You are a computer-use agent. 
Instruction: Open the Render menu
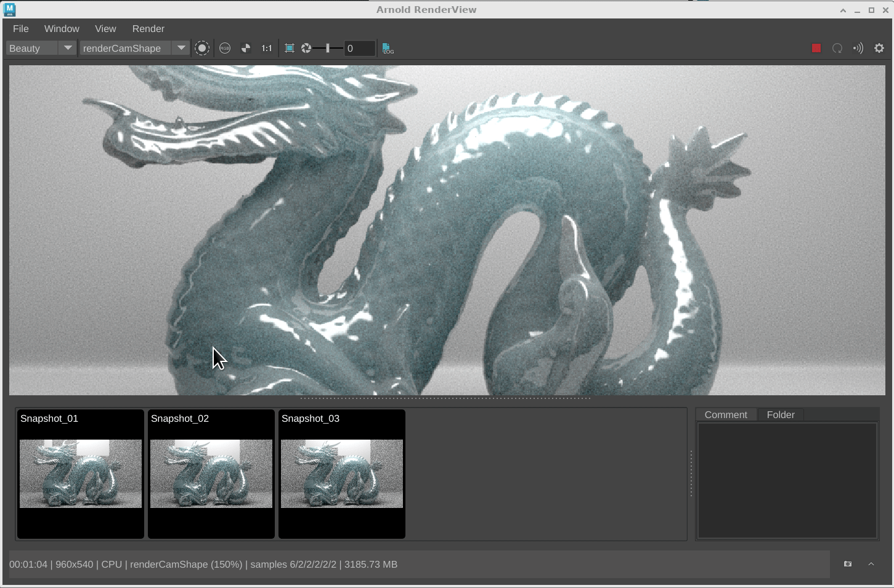coord(148,28)
